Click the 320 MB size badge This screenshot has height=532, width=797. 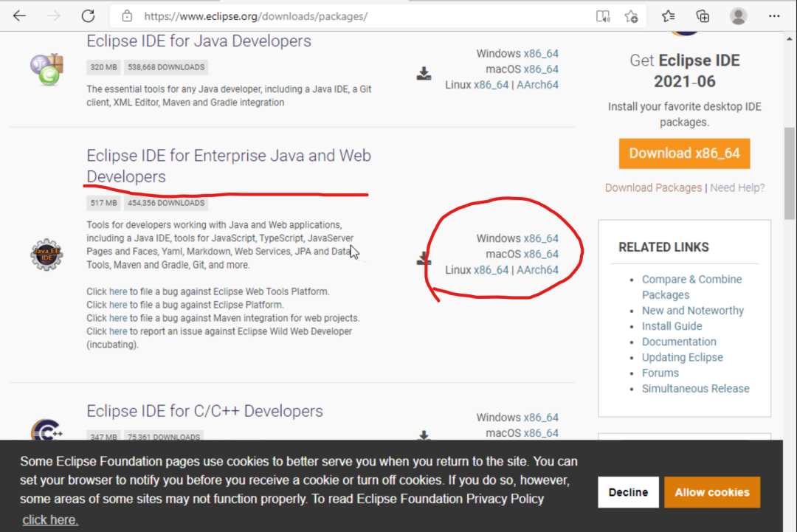[104, 67]
